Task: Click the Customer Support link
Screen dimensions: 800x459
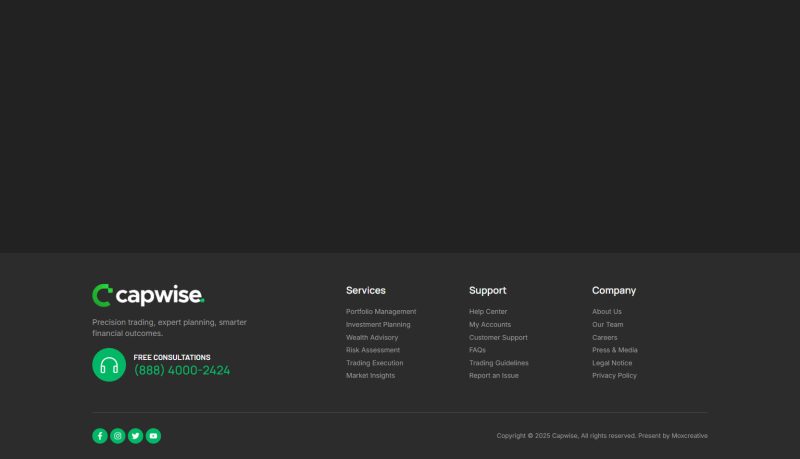Action: pyautogui.click(x=498, y=338)
